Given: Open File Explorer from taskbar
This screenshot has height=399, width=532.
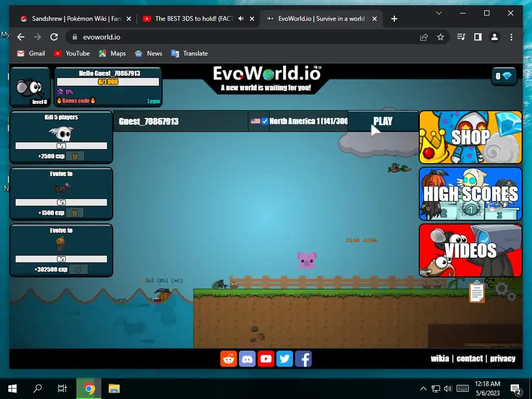Looking at the screenshot, I should tap(114, 389).
